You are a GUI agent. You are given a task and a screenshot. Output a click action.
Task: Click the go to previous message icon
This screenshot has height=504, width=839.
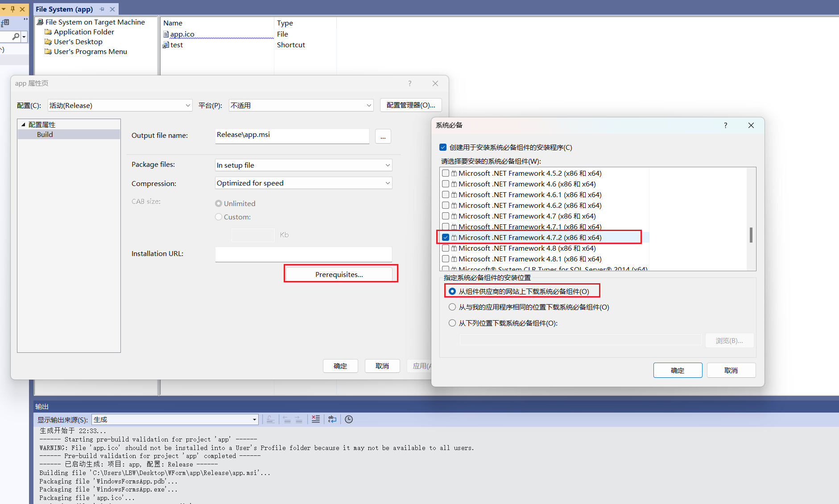pyautogui.click(x=287, y=419)
